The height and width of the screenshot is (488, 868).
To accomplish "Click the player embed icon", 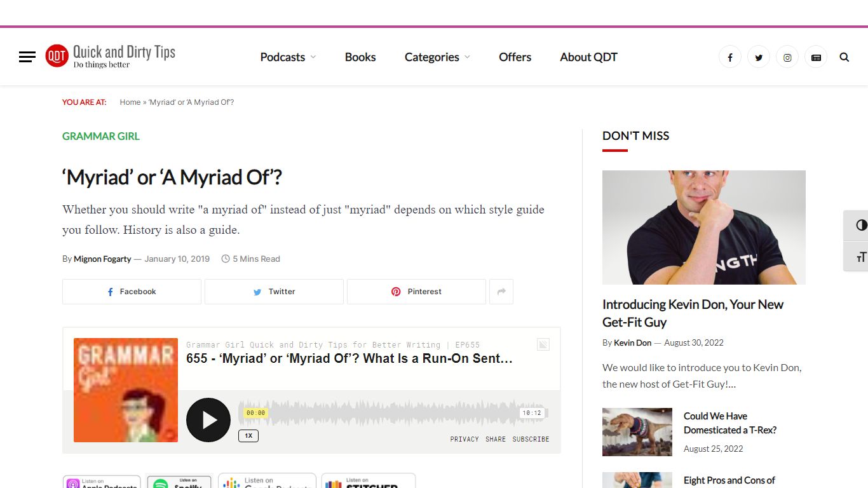I will point(543,344).
